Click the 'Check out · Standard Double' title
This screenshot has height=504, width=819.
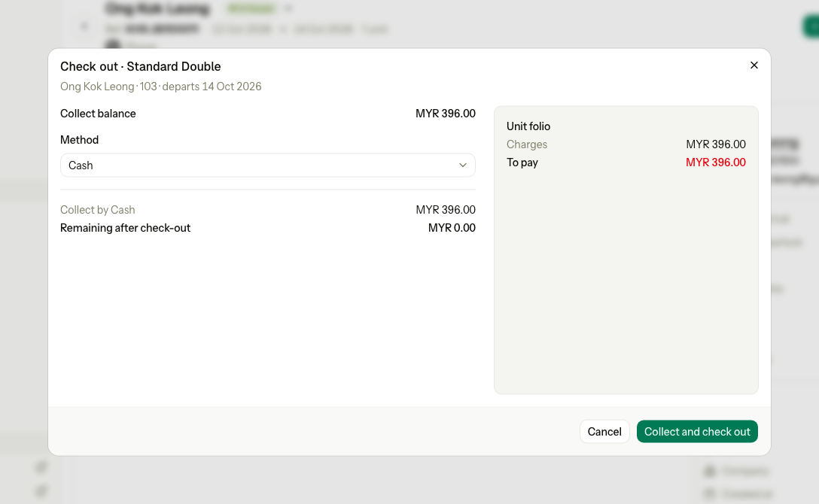[141, 66]
